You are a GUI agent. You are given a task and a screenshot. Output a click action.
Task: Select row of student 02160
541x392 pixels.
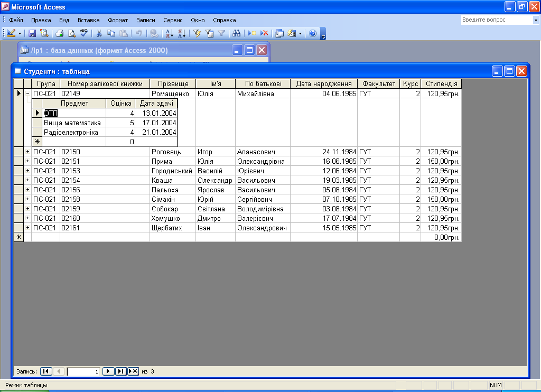pyautogui.click(x=18, y=218)
